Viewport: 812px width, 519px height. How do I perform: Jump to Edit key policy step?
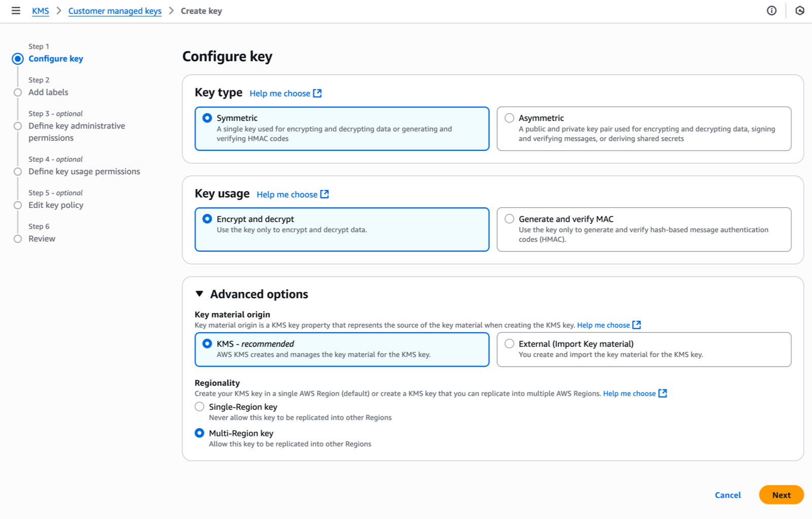pyautogui.click(x=56, y=205)
